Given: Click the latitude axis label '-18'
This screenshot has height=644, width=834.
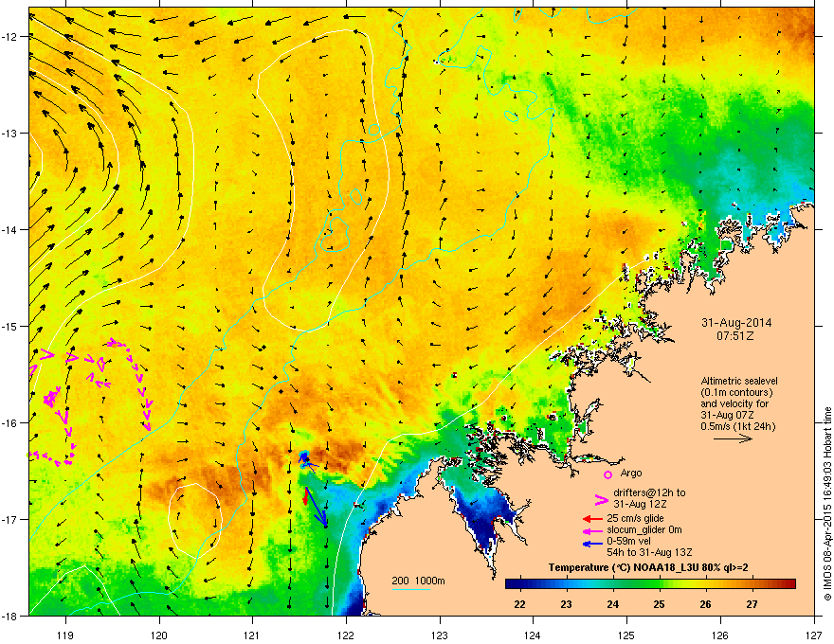Looking at the screenshot, I should [9, 616].
